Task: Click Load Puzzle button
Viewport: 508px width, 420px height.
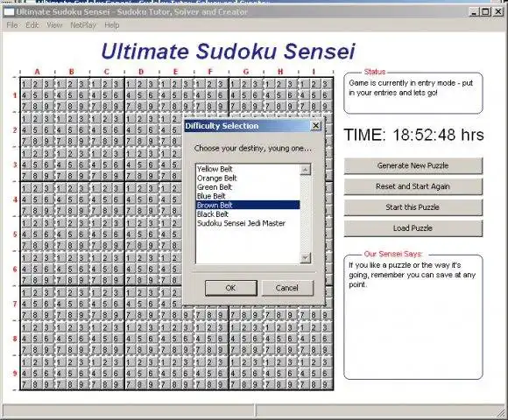Action: pyautogui.click(x=413, y=228)
